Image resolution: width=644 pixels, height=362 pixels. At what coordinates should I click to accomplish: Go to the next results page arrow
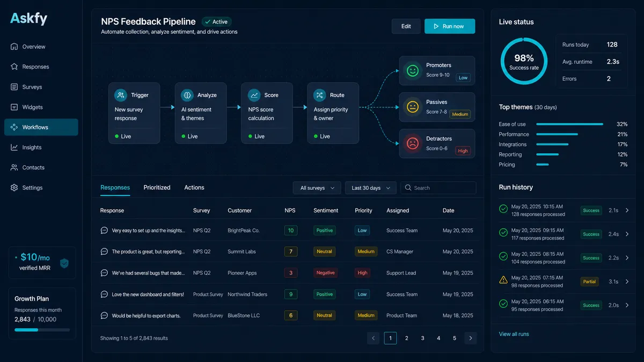471,338
